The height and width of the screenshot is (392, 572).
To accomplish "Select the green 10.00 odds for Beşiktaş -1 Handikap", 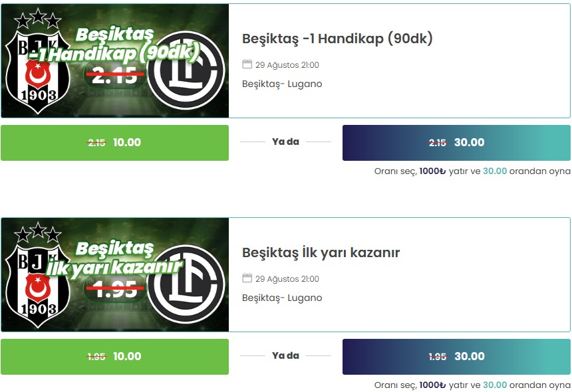I will tap(114, 142).
